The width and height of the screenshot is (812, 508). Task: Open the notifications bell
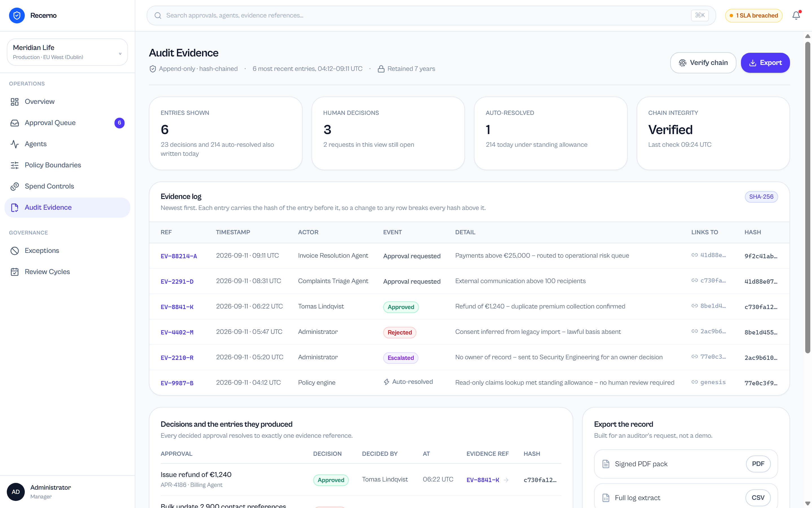coord(796,16)
